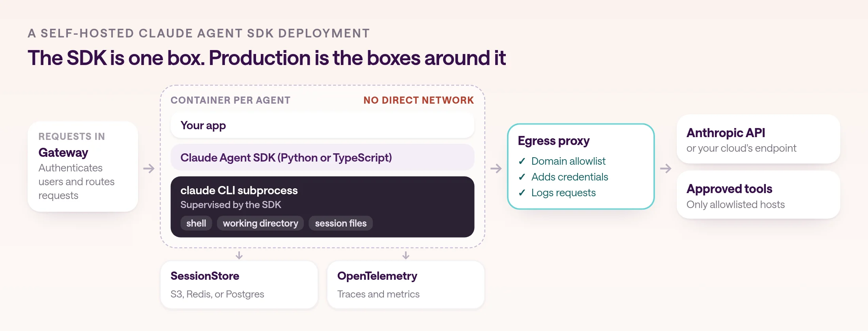Click the Gateway card heading
This screenshot has width=868, height=331.
click(x=63, y=152)
